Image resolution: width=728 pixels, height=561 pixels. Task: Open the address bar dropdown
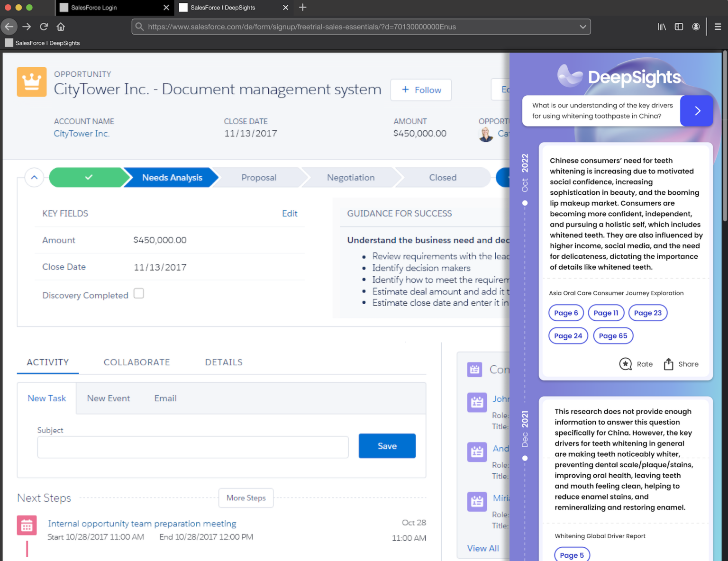click(582, 27)
